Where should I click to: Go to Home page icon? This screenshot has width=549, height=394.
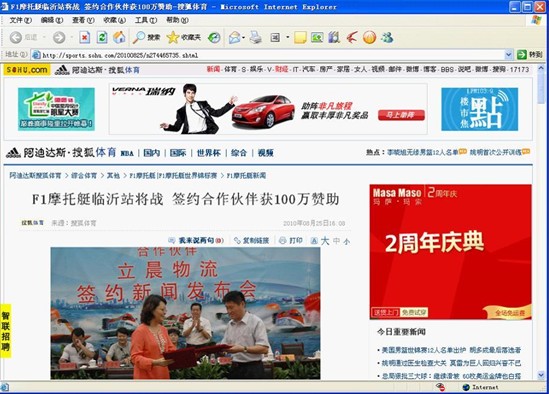[119, 37]
